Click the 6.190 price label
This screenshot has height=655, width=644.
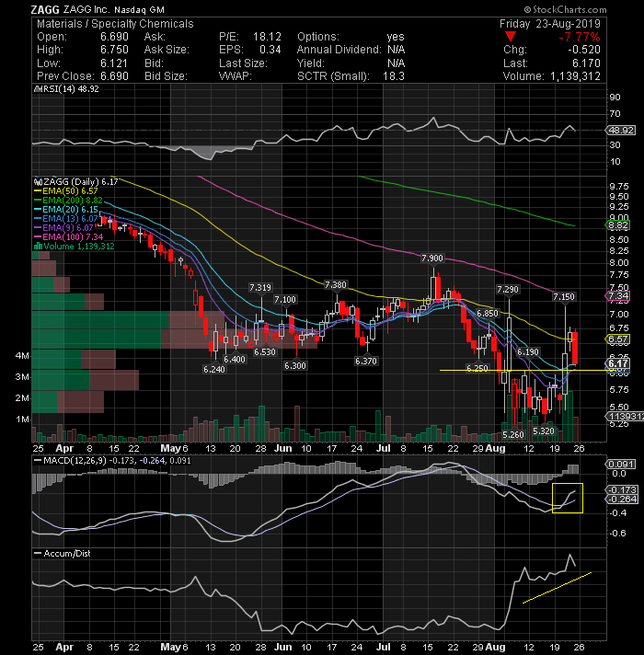coord(528,352)
